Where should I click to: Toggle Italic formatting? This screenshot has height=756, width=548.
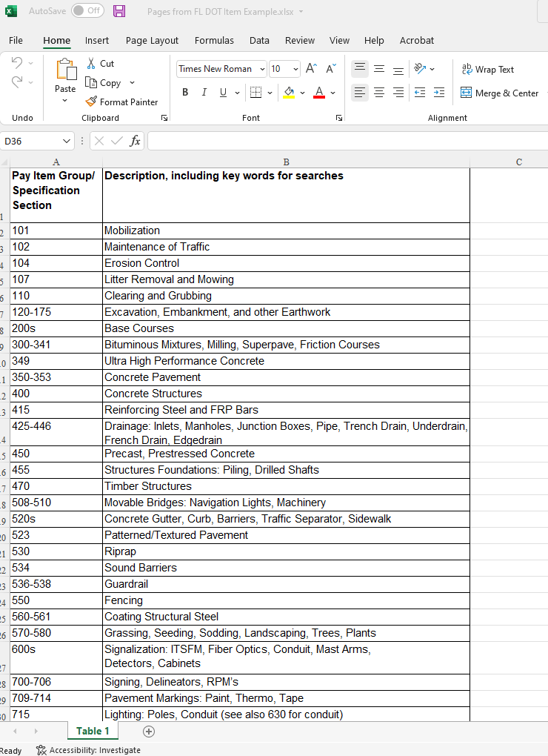[x=204, y=92]
